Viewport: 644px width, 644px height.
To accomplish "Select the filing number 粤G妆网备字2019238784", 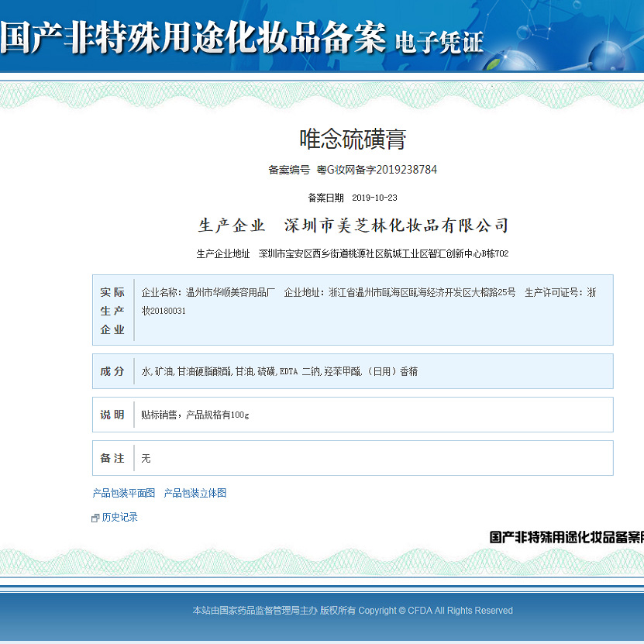I will click(377, 170).
